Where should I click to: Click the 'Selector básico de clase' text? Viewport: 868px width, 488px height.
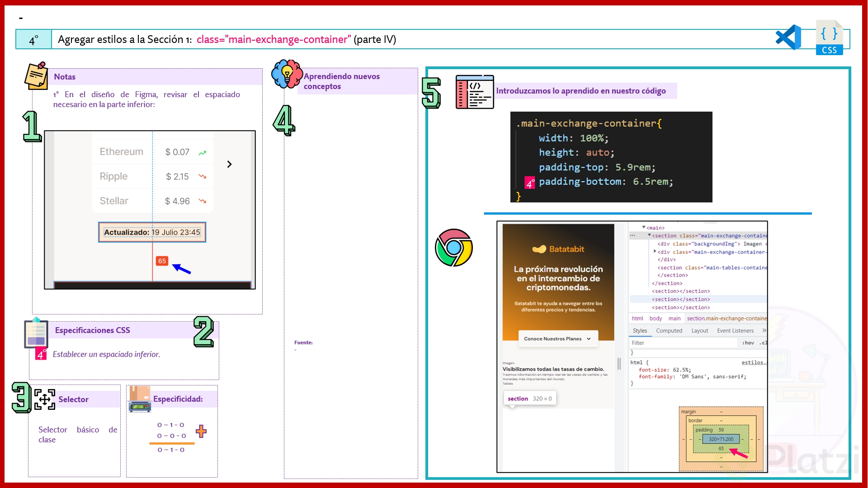click(78, 435)
